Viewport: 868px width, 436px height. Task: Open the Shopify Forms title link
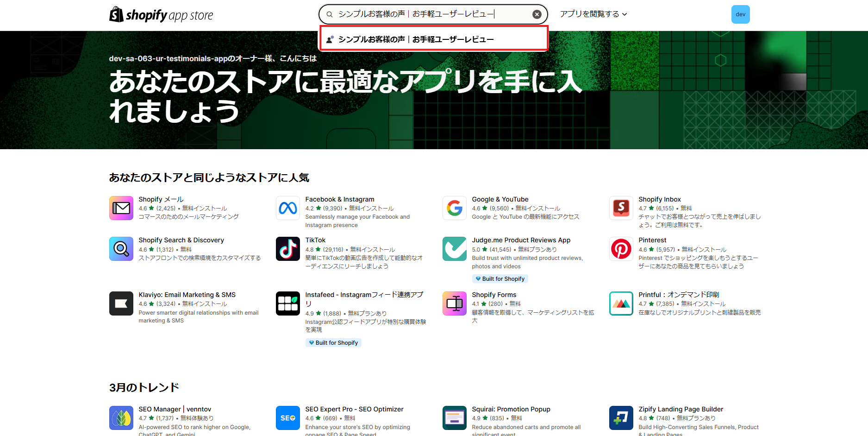coord(494,295)
